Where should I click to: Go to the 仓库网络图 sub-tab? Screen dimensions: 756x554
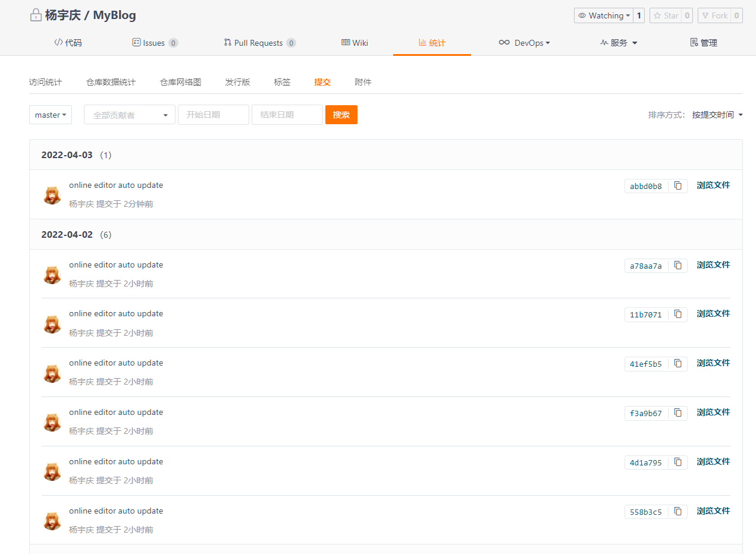pos(180,82)
